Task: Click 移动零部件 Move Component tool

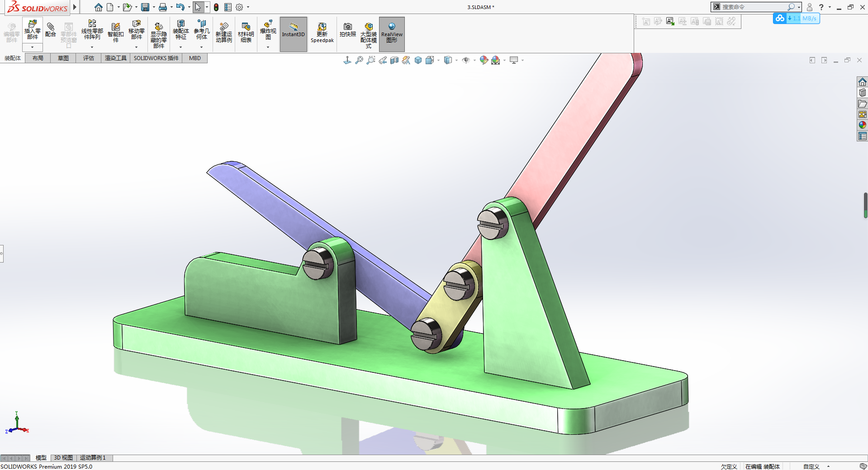Action: 137,30
